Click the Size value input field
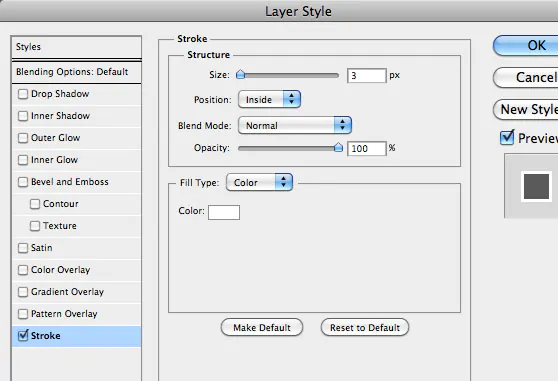The image size is (558, 381). [367, 76]
